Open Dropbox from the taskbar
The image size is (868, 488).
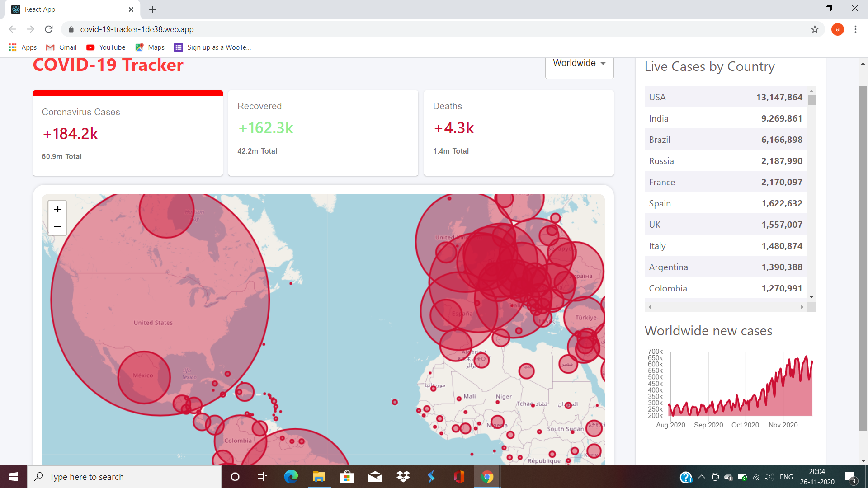tap(403, 477)
